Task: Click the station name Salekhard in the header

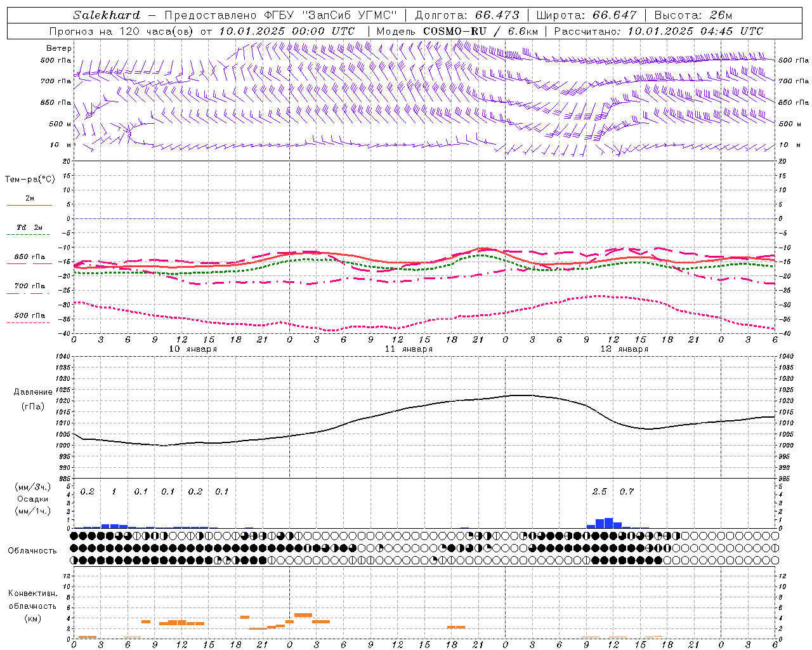Action: 107,15
